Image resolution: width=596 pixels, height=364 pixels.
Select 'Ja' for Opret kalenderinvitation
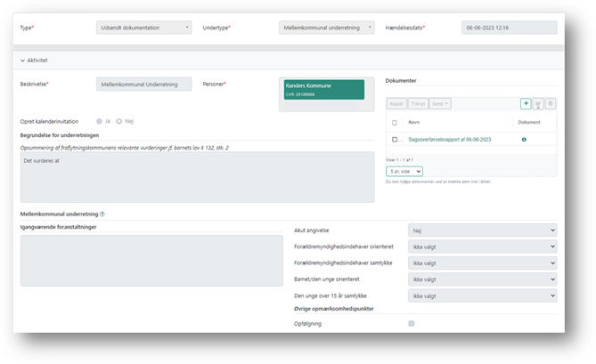click(99, 121)
